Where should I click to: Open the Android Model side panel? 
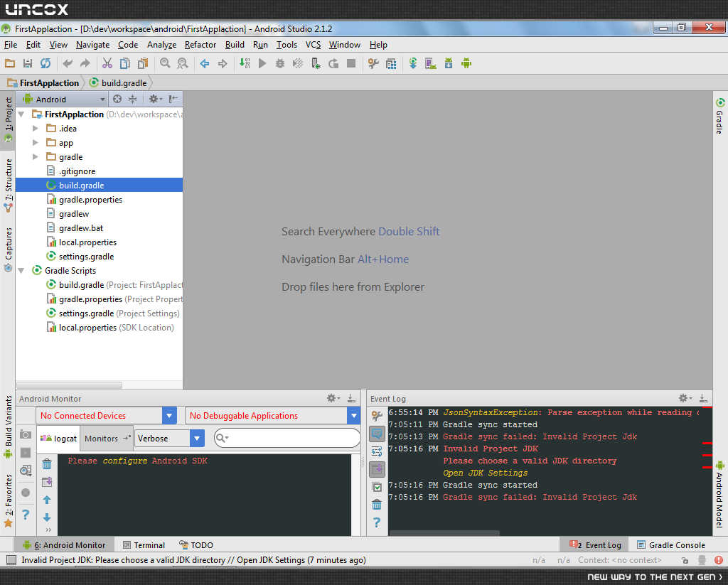[x=719, y=493]
